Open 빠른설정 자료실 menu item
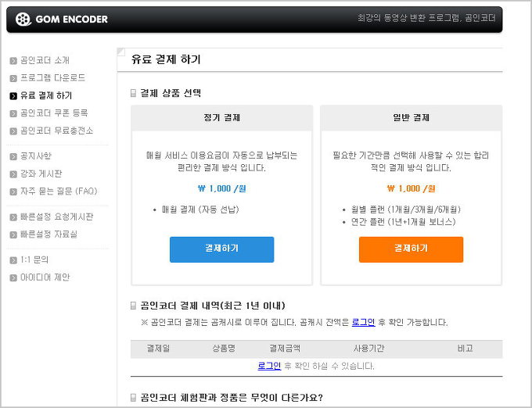 [49, 234]
